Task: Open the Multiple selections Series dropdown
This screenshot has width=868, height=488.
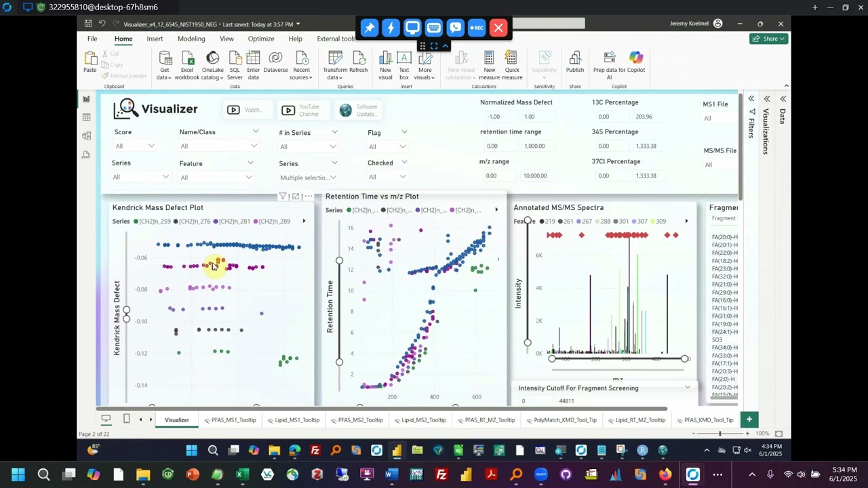Action: tap(308, 178)
